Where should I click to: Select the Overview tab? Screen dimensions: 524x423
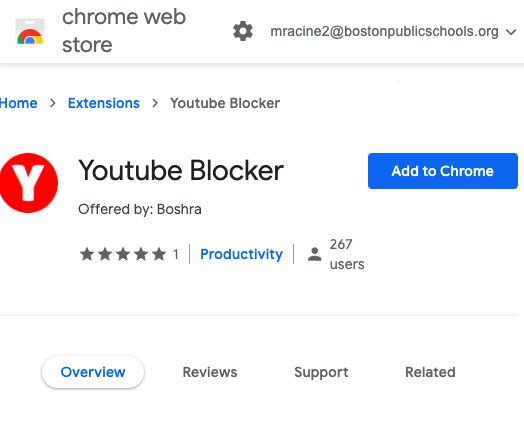pyautogui.click(x=93, y=372)
